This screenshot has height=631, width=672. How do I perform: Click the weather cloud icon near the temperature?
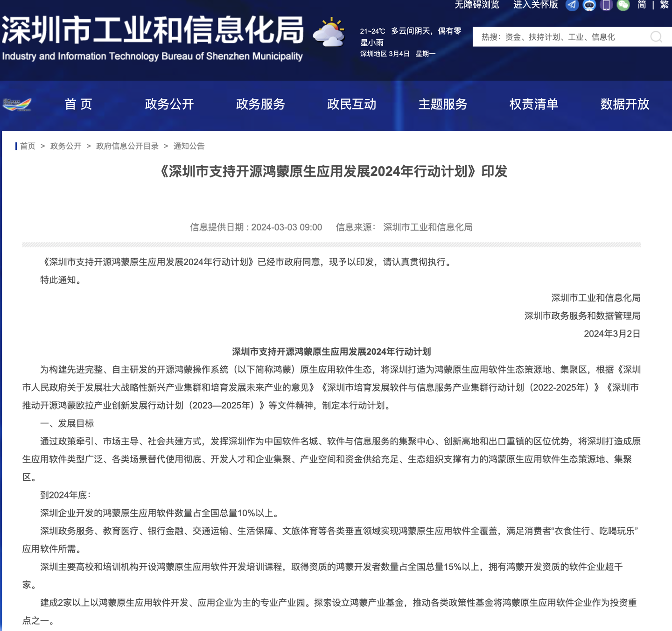329,34
